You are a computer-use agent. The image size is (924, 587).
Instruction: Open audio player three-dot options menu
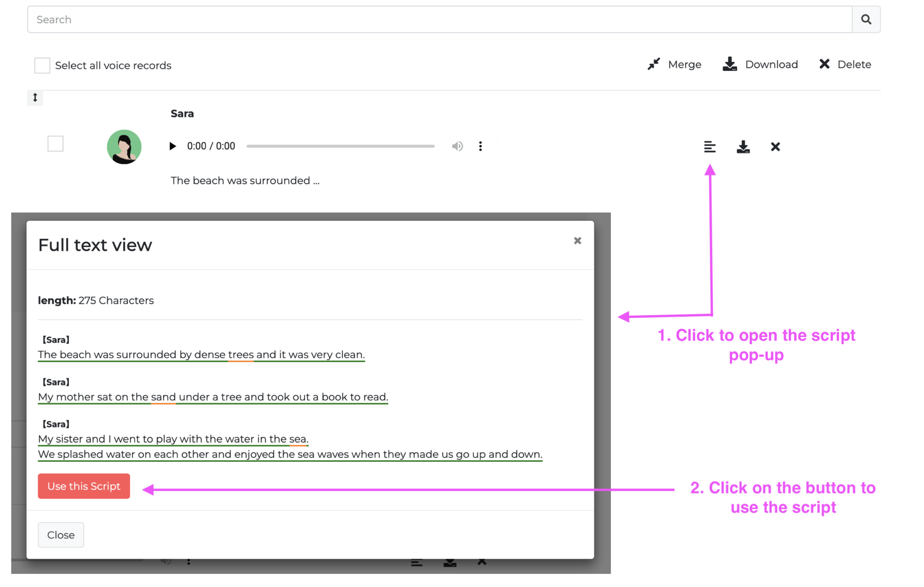(480, 146)
